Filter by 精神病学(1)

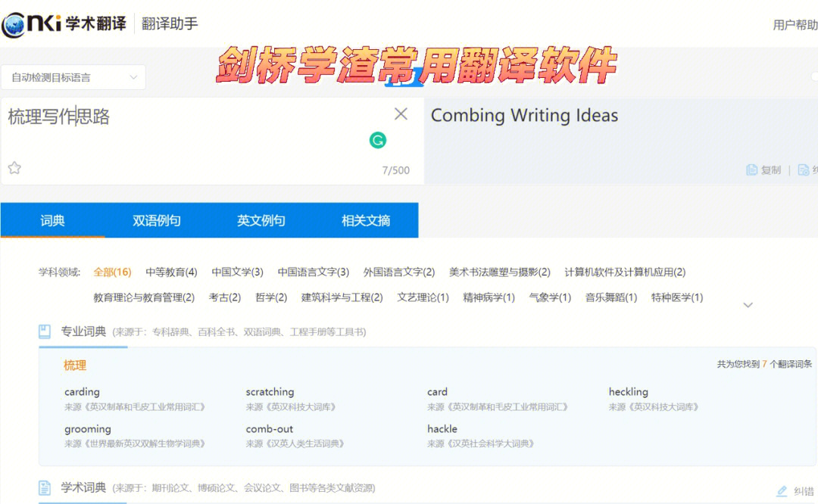pyautogui.click(x=489, y=297)
